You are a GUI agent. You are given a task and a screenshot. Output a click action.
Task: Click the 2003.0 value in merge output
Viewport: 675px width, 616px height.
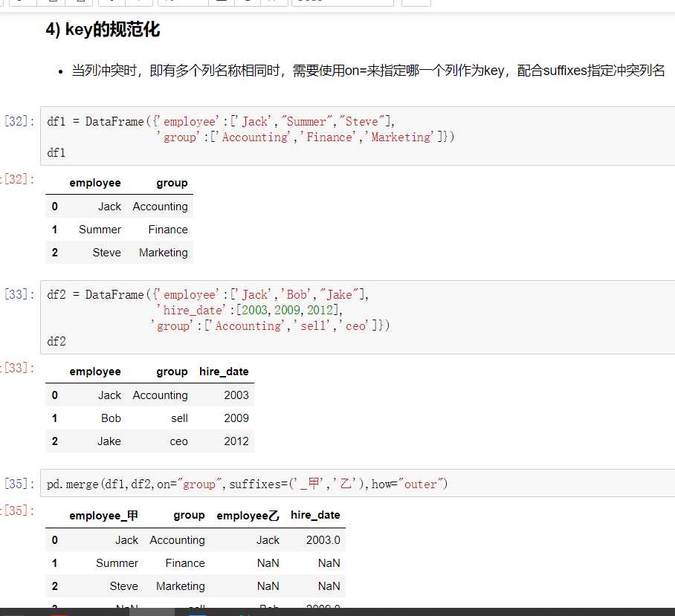[x=323, y=540]
